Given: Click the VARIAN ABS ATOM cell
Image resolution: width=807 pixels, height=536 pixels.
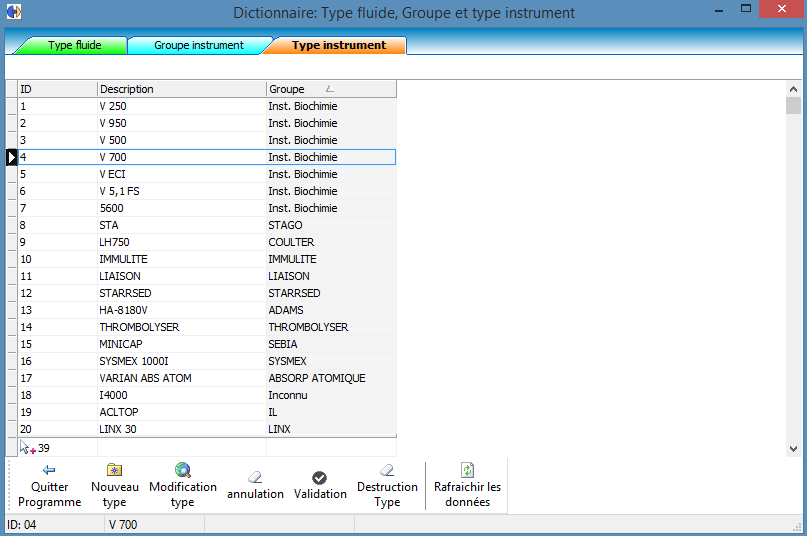Looking at the screenshot, I should click(182, 378).
